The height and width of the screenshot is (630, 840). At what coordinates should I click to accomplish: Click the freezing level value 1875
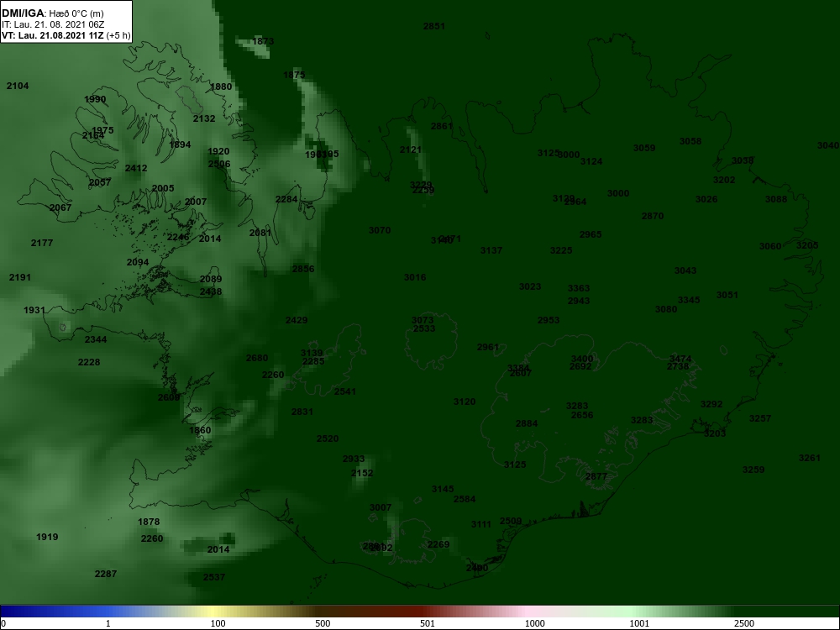tap(294, 75)
